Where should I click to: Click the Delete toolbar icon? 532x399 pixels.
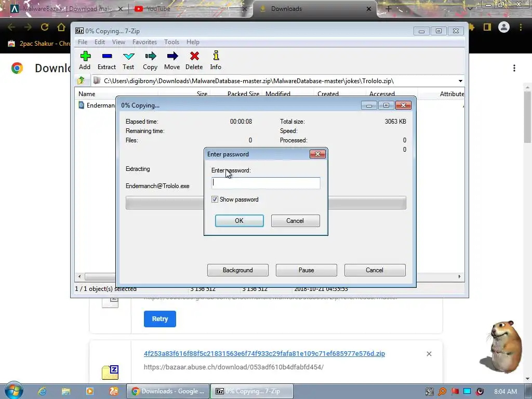(194, 60)
